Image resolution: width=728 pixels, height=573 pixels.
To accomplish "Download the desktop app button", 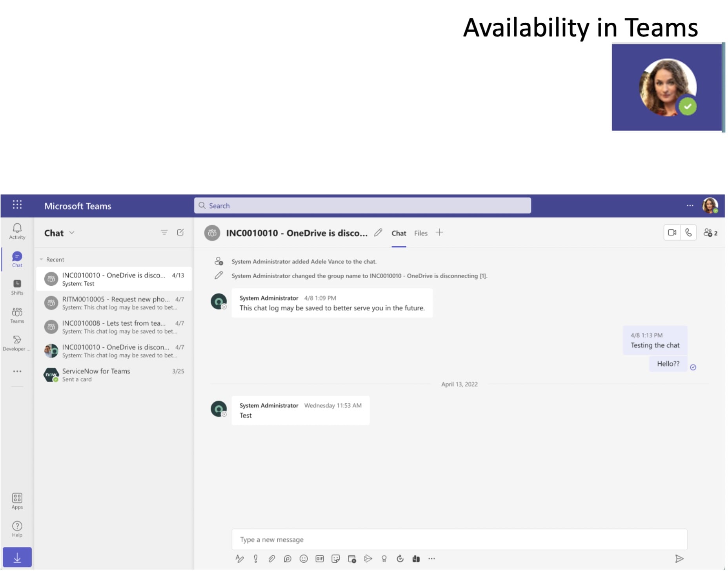I will point(17,557).
